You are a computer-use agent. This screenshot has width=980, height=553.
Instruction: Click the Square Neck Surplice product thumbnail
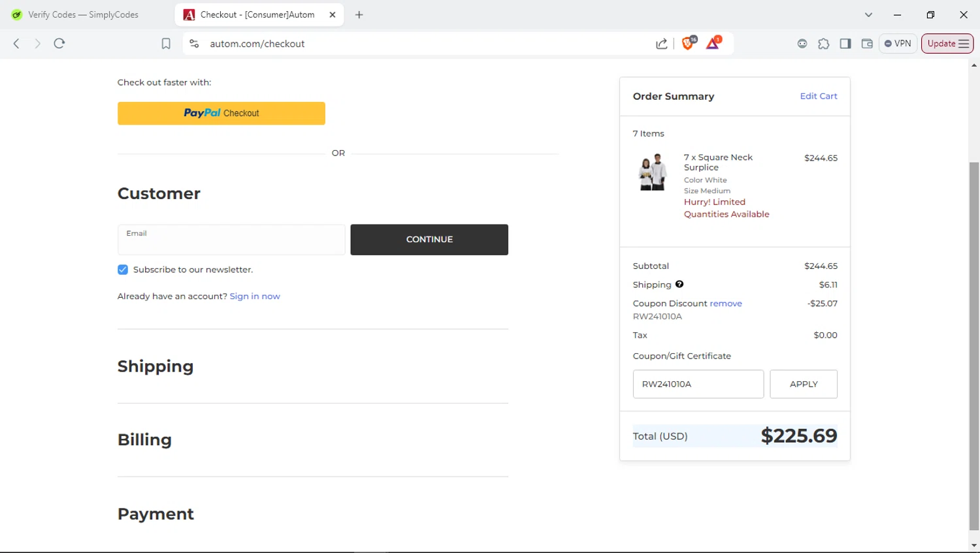tap(652, 172)
